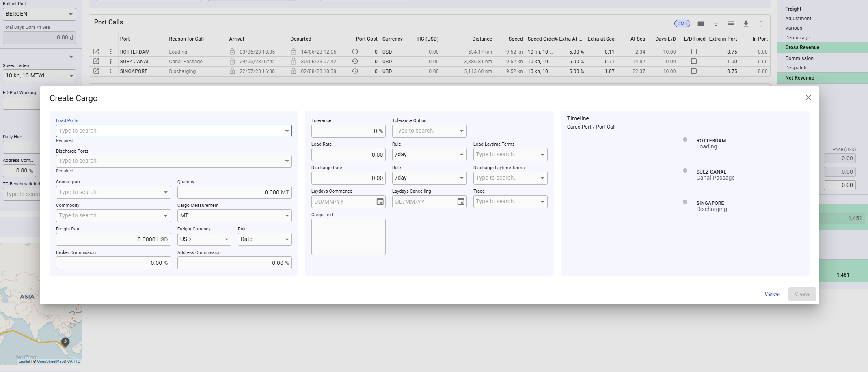Check L/D Fixed for SUEZ CANAL row
The height and width of the screenshot is (372, 868).
pos(694,61)
